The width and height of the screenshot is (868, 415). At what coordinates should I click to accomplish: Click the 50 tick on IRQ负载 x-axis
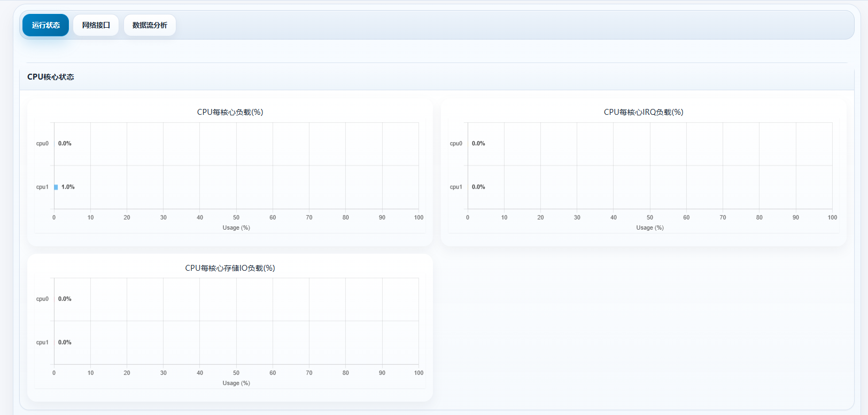coord(650,217)
